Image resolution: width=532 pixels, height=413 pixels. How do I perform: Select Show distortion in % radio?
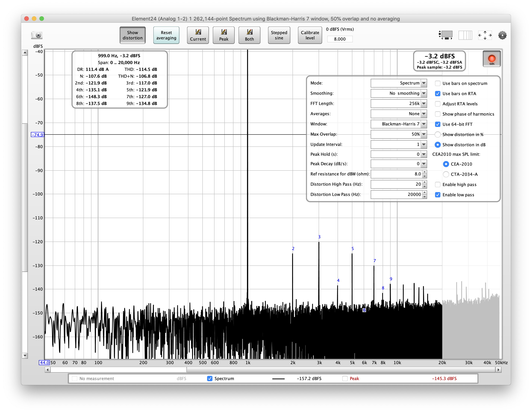pos(438,135)
